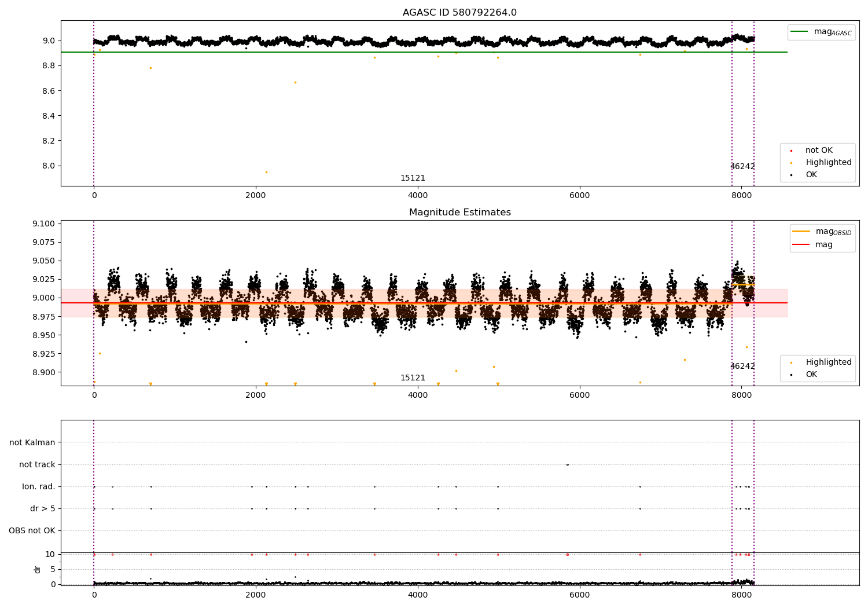Click the orange highlighted point near 8.66 magnitude
Image resolution: width=868 pixels, height=608 pixels.
[x=295, y=82]
